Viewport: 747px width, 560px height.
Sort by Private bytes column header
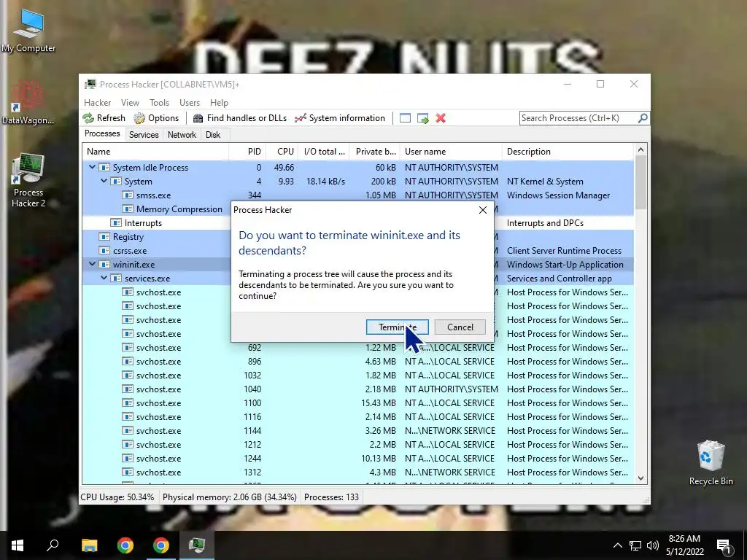point(374,152)
